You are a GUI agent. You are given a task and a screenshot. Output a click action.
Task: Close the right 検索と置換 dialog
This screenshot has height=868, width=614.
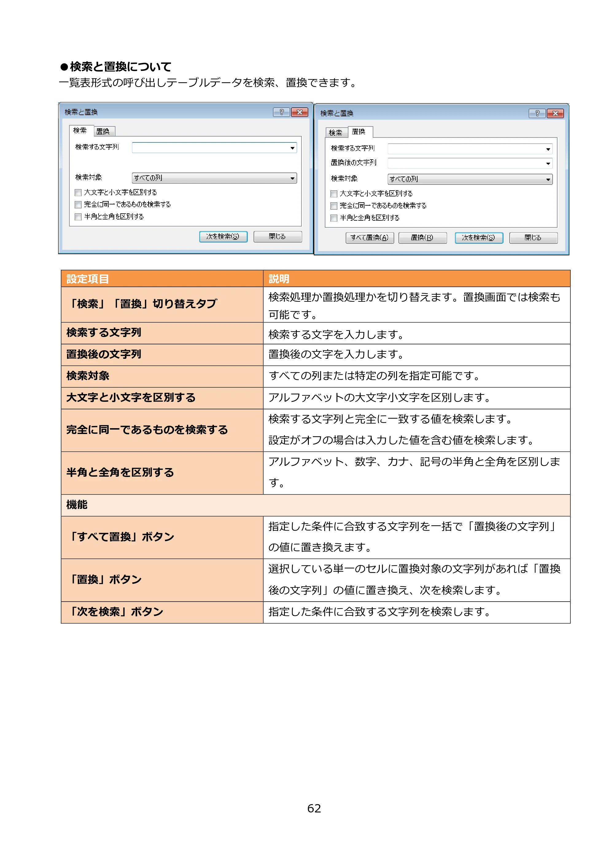555,113
